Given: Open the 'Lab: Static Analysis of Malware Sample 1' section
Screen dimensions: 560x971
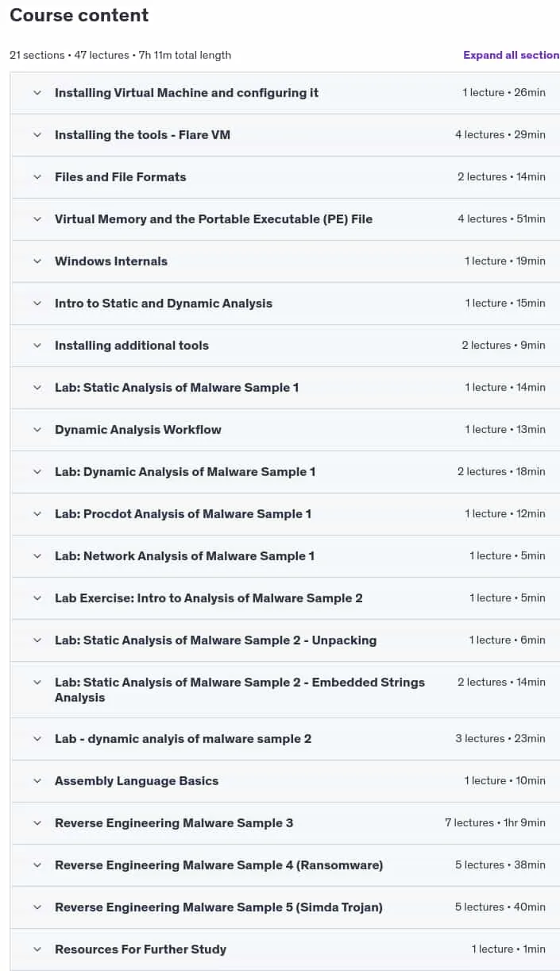Looking at the screenshot, I should pos(284,388).
